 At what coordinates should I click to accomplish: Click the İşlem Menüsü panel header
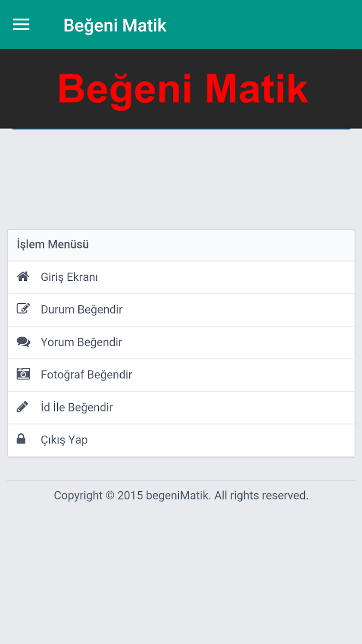coord(53,245)
